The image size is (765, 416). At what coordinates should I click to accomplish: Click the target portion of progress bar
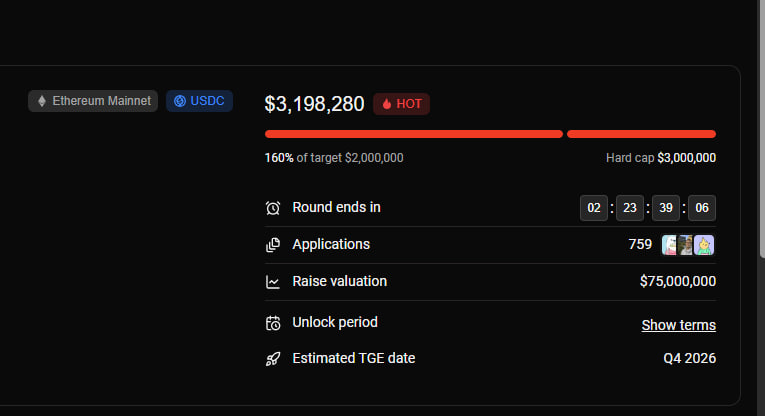414,134
